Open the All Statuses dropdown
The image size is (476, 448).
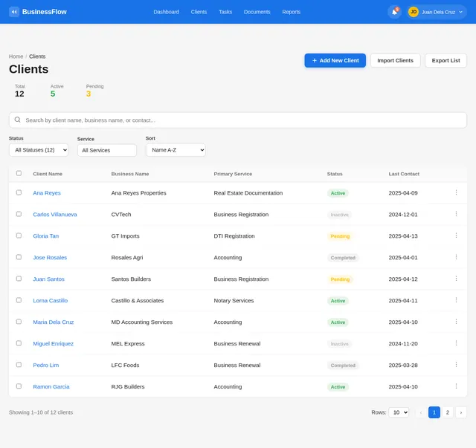(39, 150)
